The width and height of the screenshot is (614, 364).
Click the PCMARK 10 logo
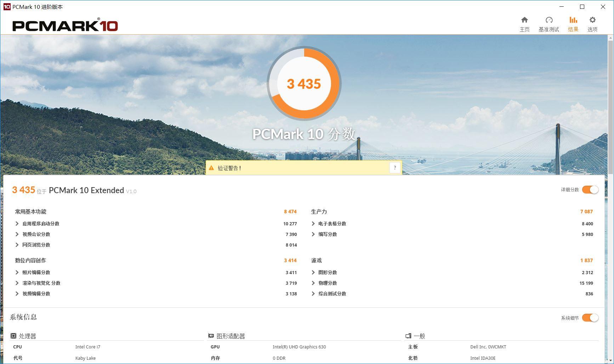pos(65,25)
